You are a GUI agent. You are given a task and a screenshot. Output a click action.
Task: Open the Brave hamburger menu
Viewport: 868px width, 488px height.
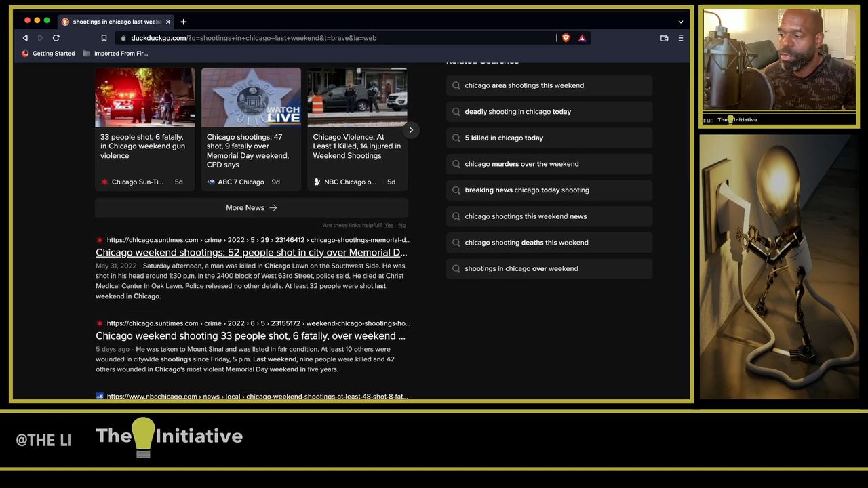click(681, 38)
